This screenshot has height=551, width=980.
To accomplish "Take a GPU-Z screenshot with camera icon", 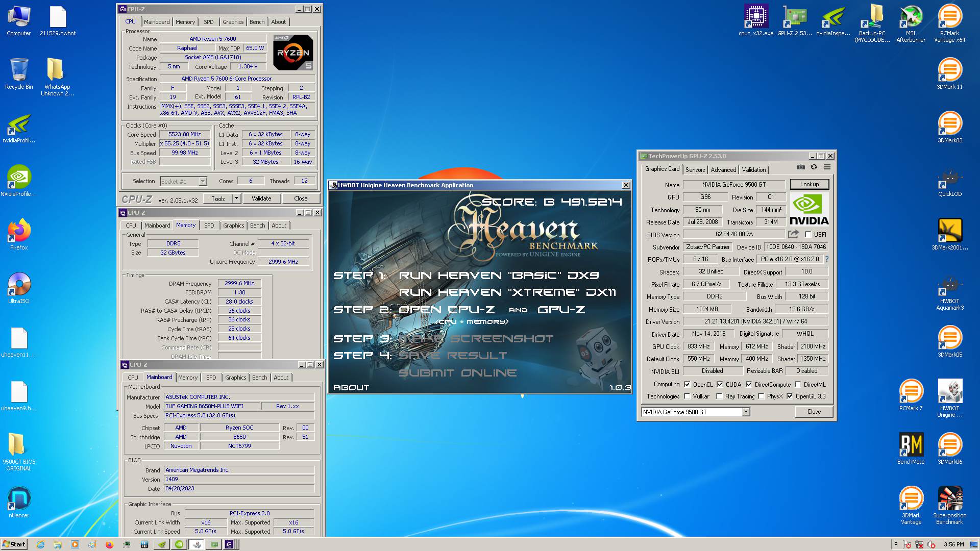I will [x=801, y=167].
